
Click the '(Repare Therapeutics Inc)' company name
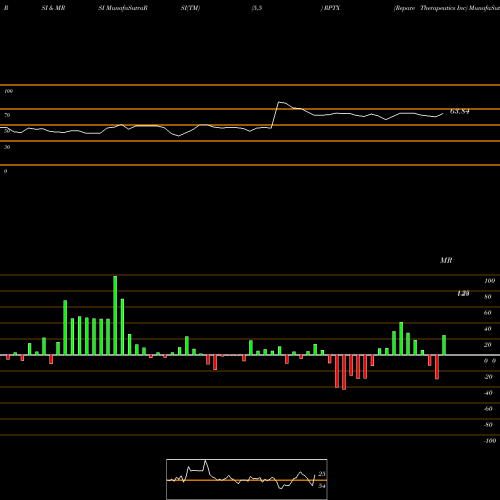click(x=430, y=8)
